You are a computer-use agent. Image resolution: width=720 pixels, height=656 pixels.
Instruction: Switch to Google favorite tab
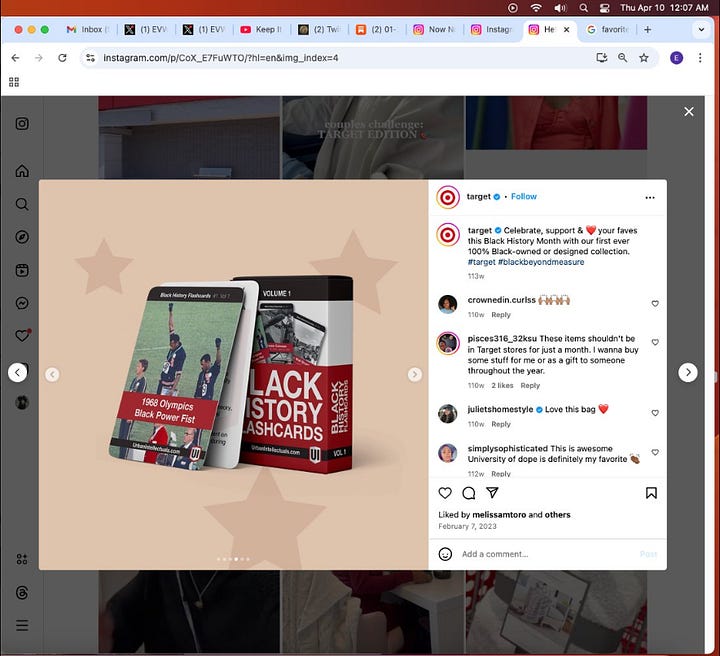[x=608, y=29]
